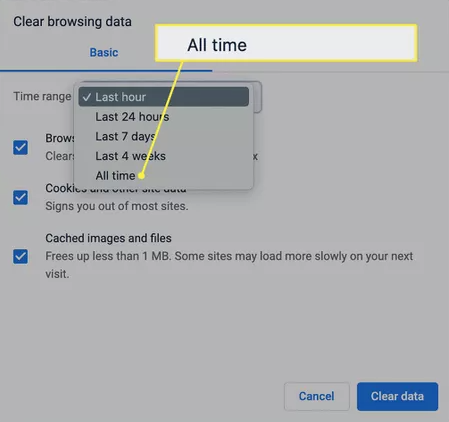
Task: Click the yellow All time callout box
Action: pyautogui.click(x=286, y=43)
